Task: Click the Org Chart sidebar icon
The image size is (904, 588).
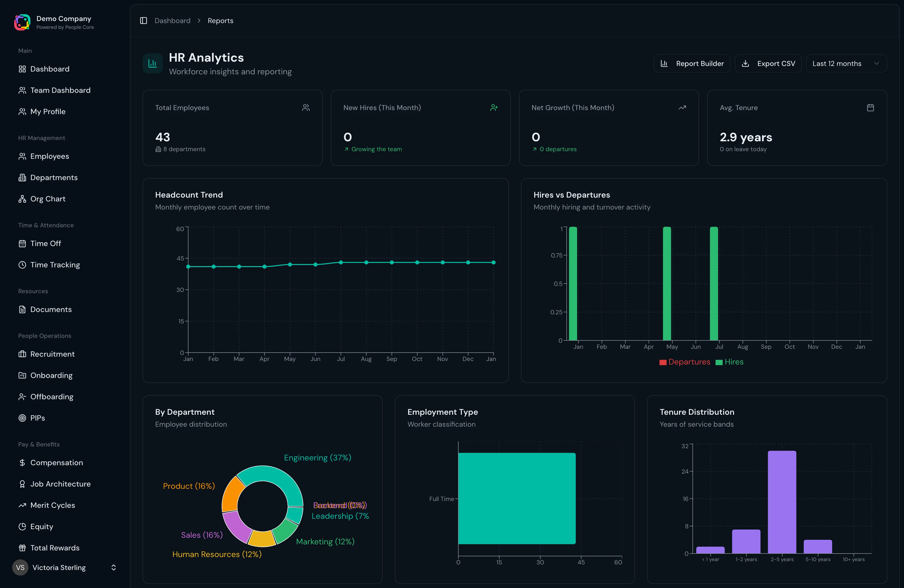Action: click(22, 199)
